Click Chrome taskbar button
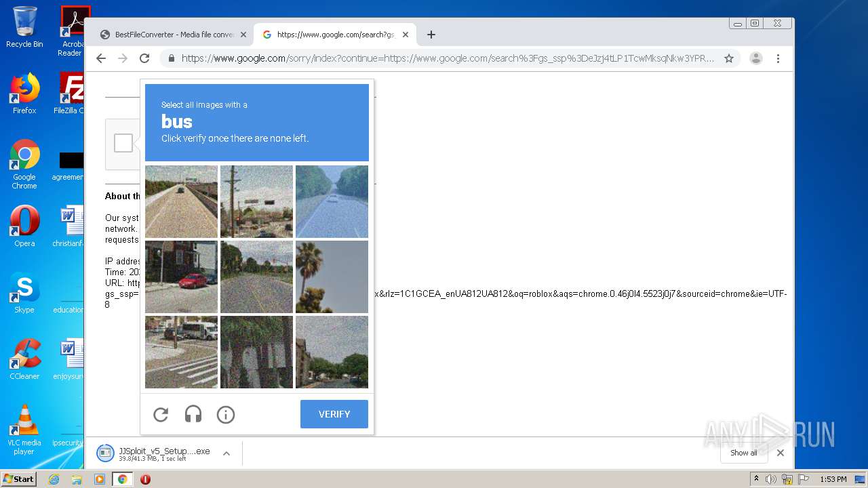868x488 pixels. (123, 479)
